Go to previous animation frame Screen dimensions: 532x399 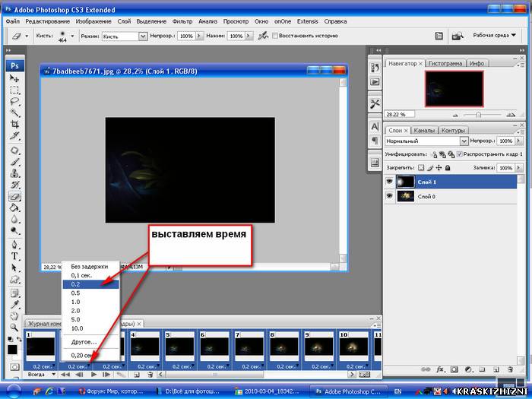(79, 375)
